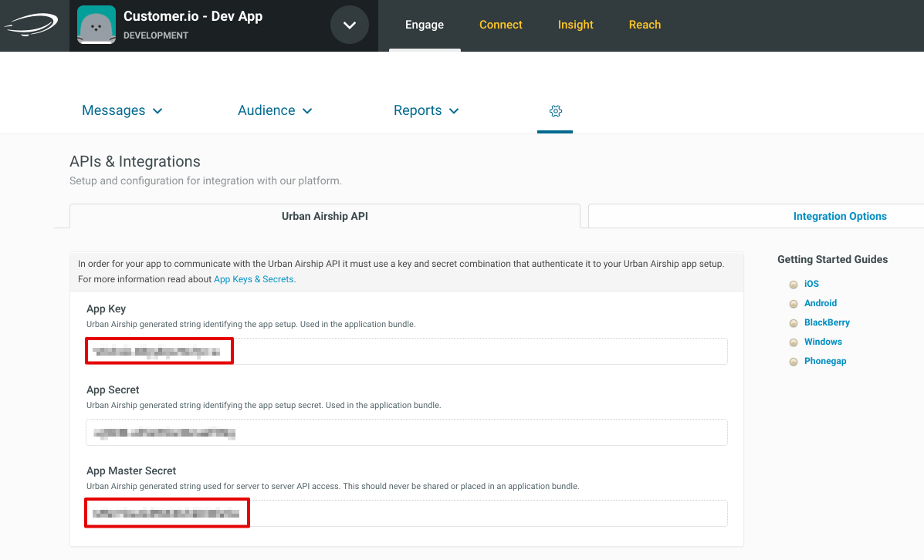924x560 pixels.
Task: Open the Messages dropdown menu
Action: pyautogui.click(x=122, y=110)
